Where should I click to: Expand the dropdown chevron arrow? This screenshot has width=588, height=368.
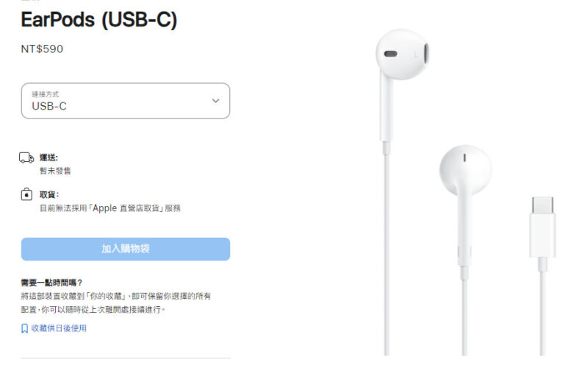point(215,101)
